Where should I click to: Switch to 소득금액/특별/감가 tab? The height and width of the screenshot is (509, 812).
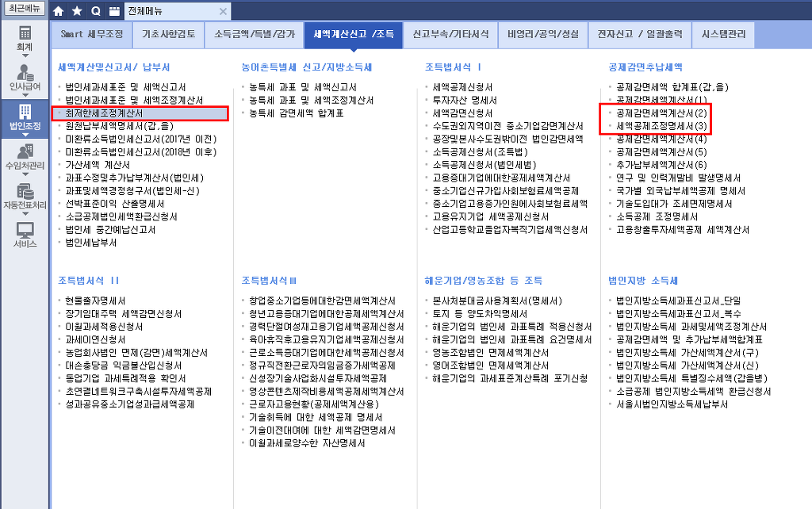(255, 35)
